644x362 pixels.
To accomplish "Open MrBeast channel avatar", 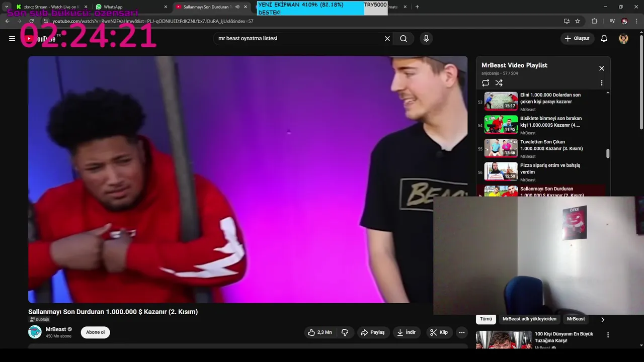I will tap(35, 332).
